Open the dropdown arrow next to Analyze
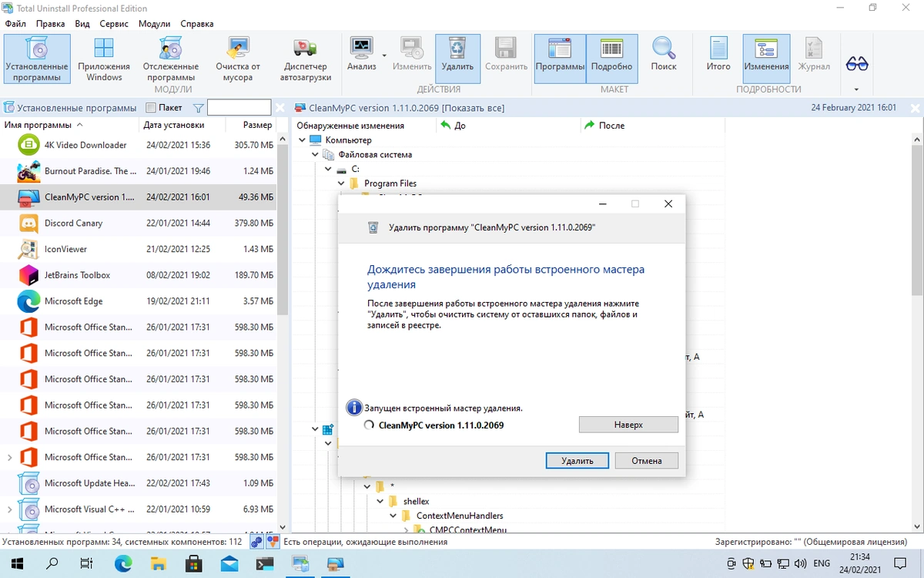This screenshot has width=924, height=578. pos(384,55)
